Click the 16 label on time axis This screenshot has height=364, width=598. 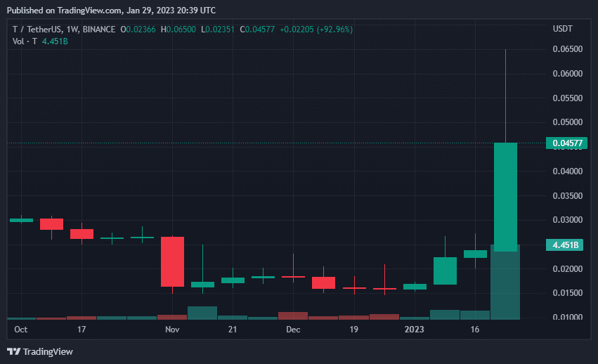(475, 330)
